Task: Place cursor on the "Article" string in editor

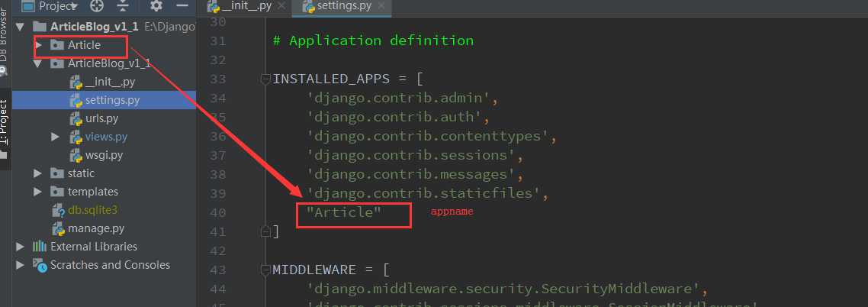Action: [344, 212]
